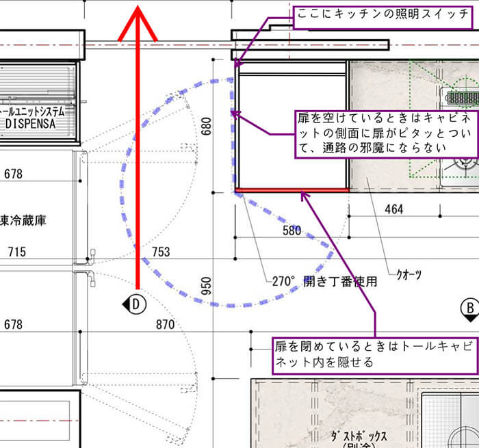Image resolution: width=479 pixels, height=448 pixels.
Task: Click the faucet symbol beside the sink
Action: pyautogui.click(x=464, y=164)
